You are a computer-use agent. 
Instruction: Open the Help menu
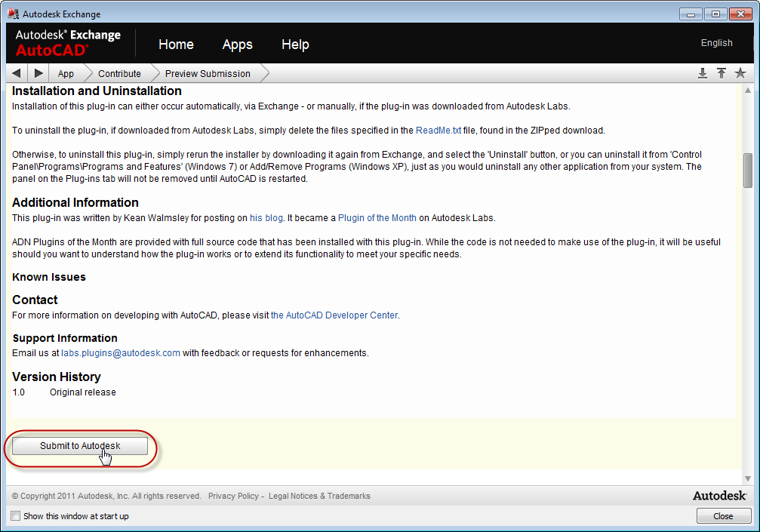[x=295, y=45]
